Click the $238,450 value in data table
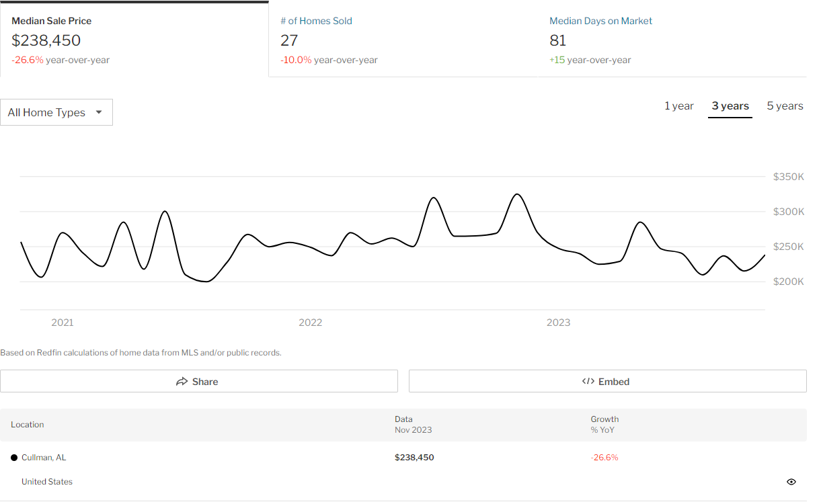The image size is (821, 504). [414, 458]
